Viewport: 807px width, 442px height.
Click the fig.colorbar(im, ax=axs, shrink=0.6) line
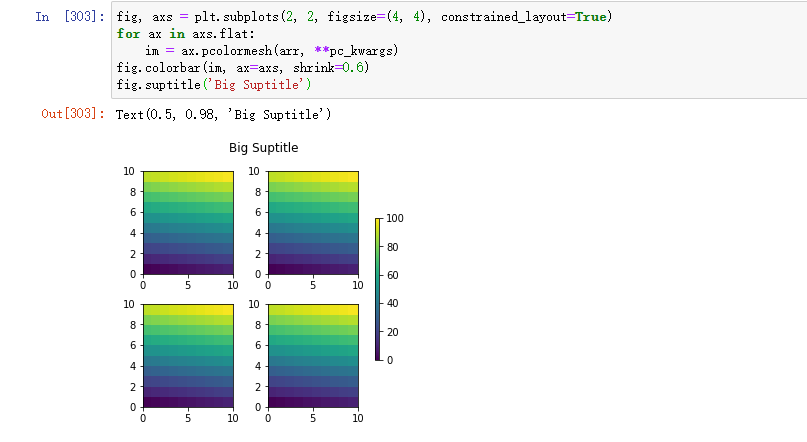[243, 68]
